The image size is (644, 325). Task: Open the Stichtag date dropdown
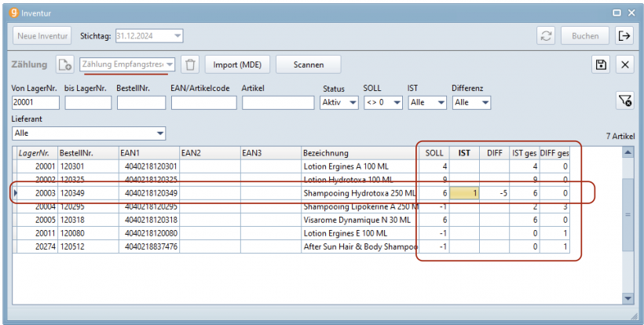177,36
